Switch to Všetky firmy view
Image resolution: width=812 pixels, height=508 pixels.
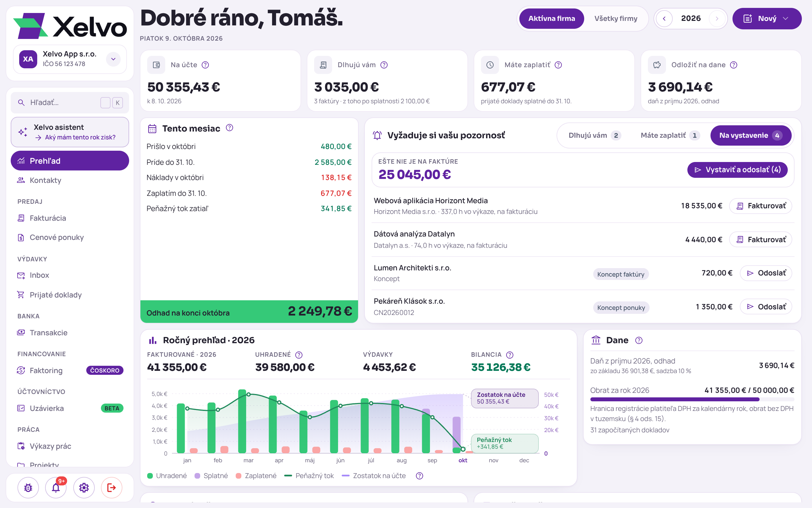click(616, 18)
